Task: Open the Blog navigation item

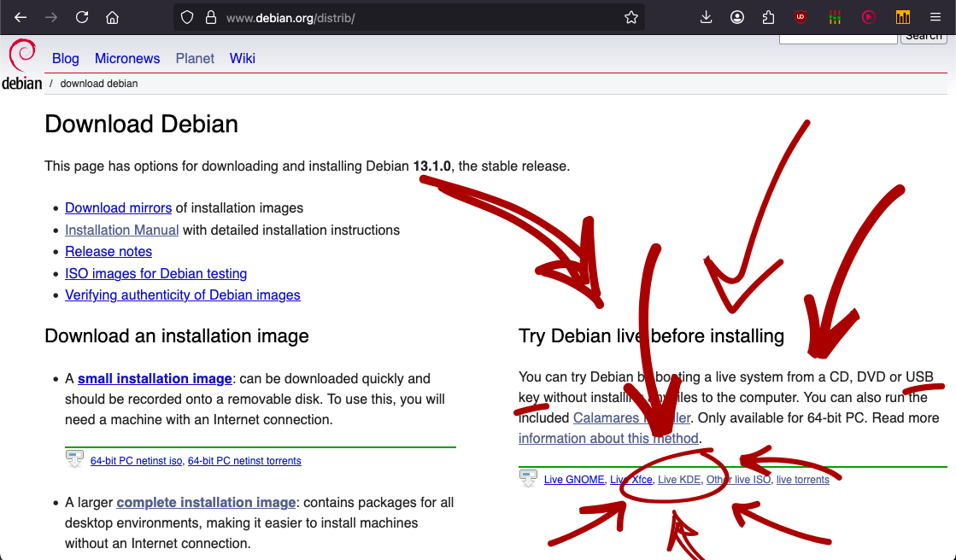Action: pos(65,58)
